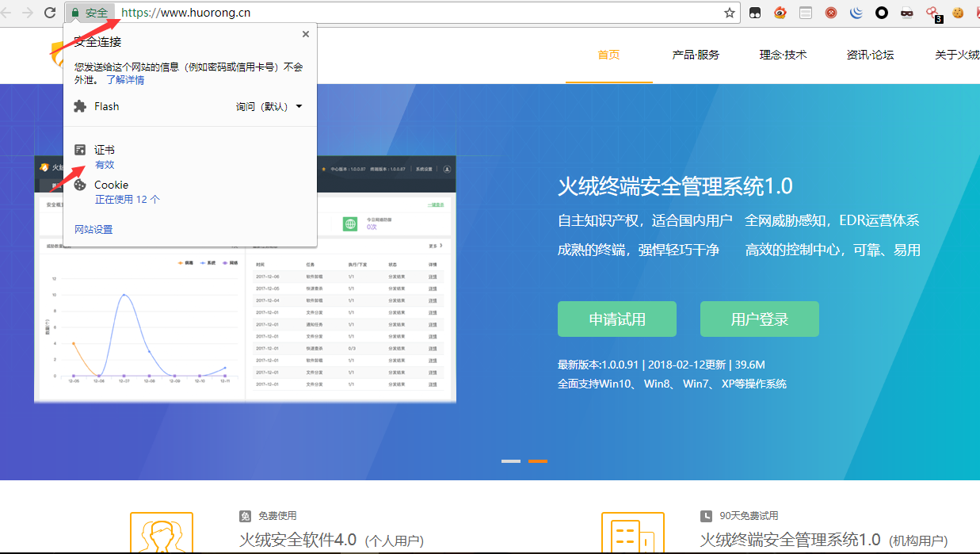The width and height of the screenshot is (980, 554).
Task: Click the certificate icon in the popup
Action: pyautogui.click(x=80, y=150)
